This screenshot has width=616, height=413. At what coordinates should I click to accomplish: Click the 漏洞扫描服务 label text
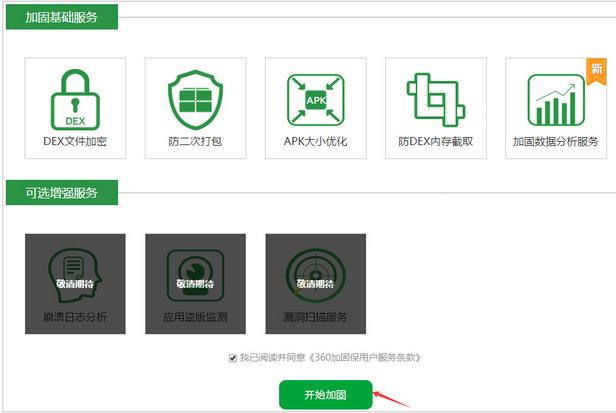[315, 317]
